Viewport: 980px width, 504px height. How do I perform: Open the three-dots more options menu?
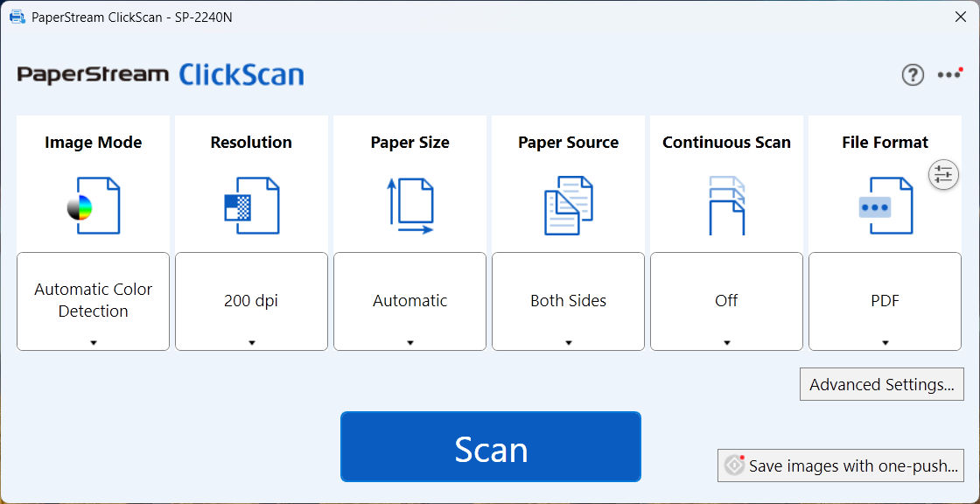click(x=949, y=74)
